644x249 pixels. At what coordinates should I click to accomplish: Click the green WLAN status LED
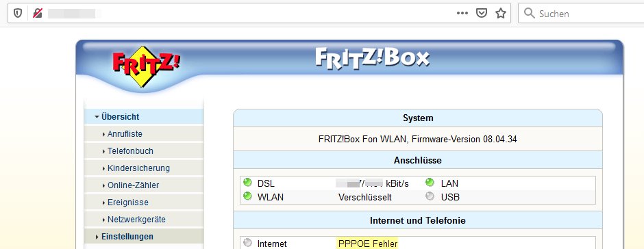(x=247, y=196)
